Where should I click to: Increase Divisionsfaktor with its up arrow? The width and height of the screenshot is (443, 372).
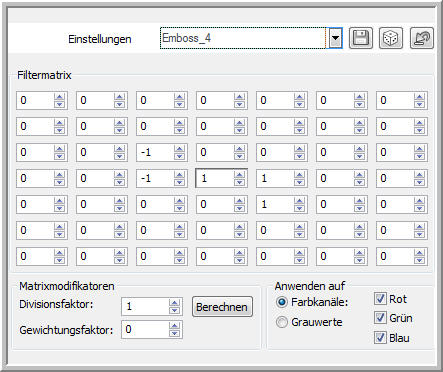pyautogui.click(x=174, y=303)
